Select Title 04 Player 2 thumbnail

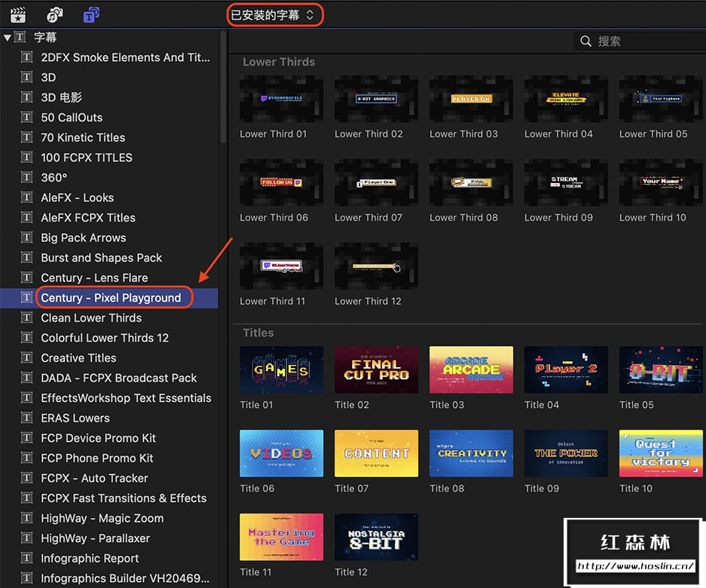566,369
